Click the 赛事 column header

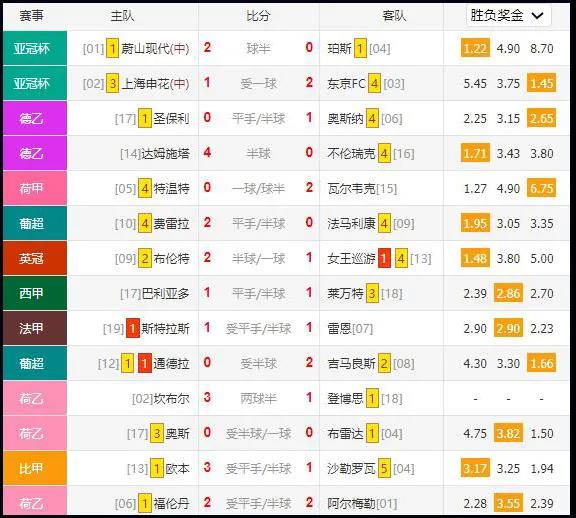coord(31,16)
